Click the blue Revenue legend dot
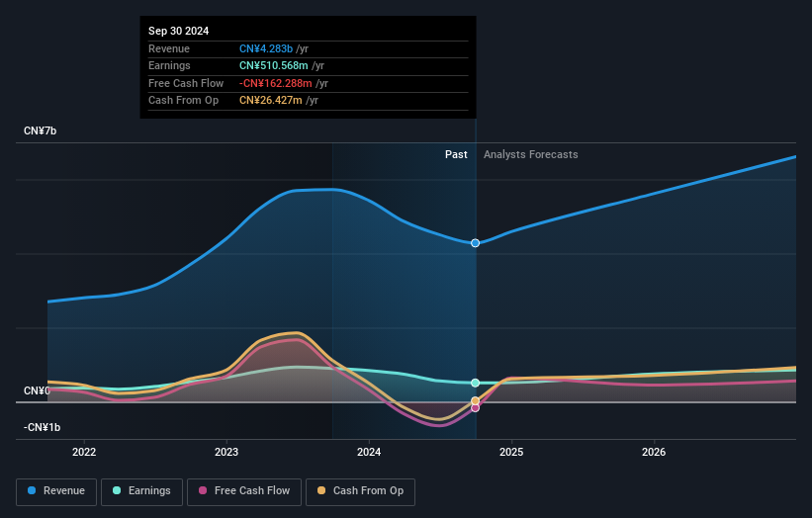Screen dimensions: 812x518 pos(32,490)
